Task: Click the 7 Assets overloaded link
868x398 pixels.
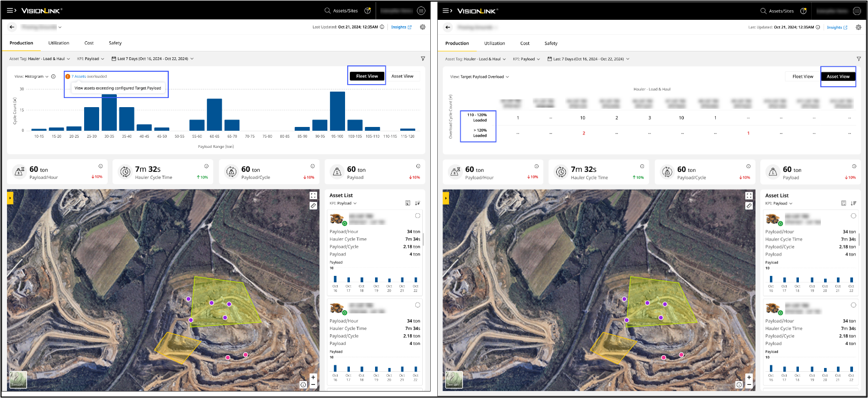Action: click(x=89, y=77)
